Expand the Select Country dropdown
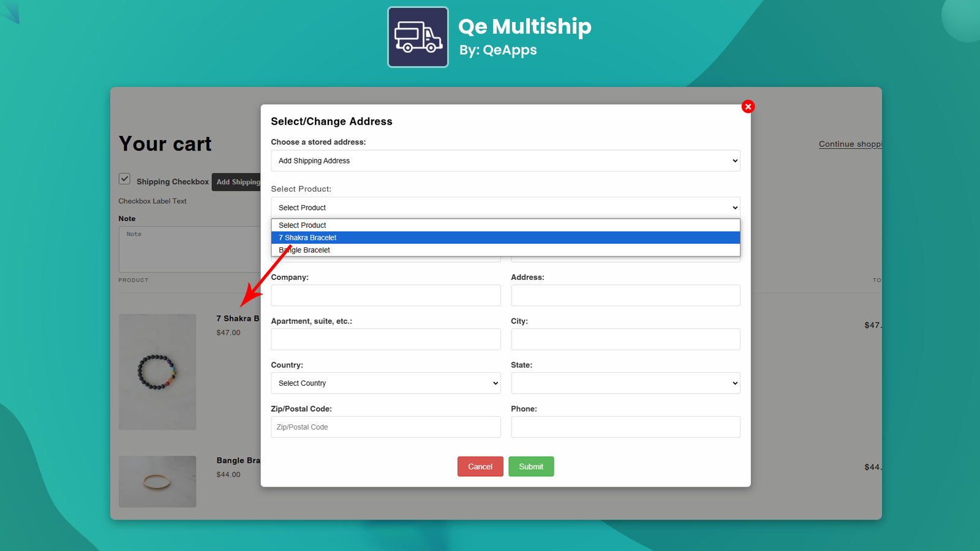Image resolution: width=980 pixels, height=551 pixels. pos(386,383)
